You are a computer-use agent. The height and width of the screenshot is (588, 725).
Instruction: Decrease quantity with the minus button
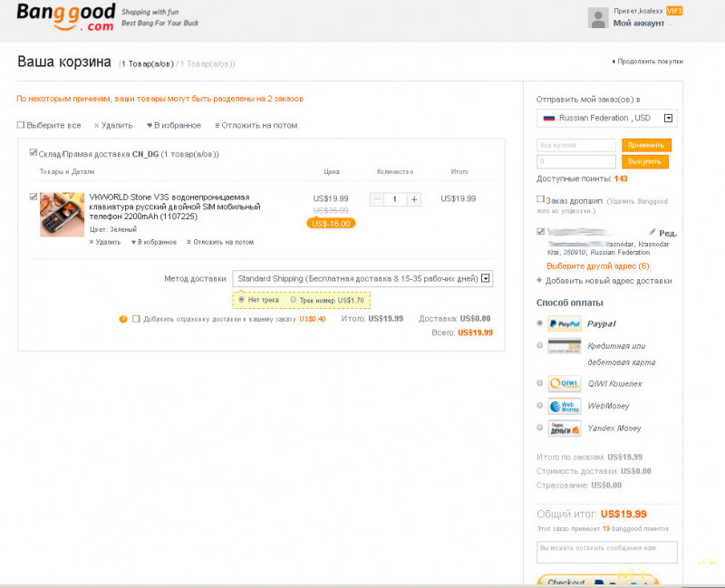(377, 199)
